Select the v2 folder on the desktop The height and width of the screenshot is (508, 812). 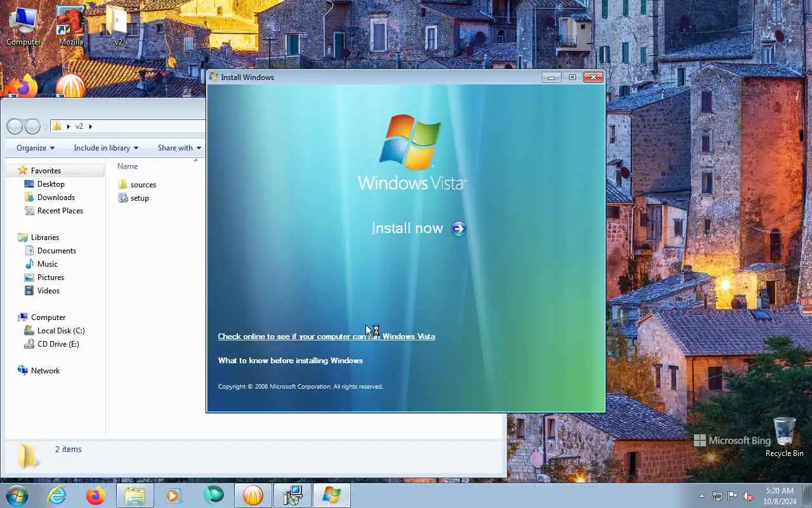[118, 26]
